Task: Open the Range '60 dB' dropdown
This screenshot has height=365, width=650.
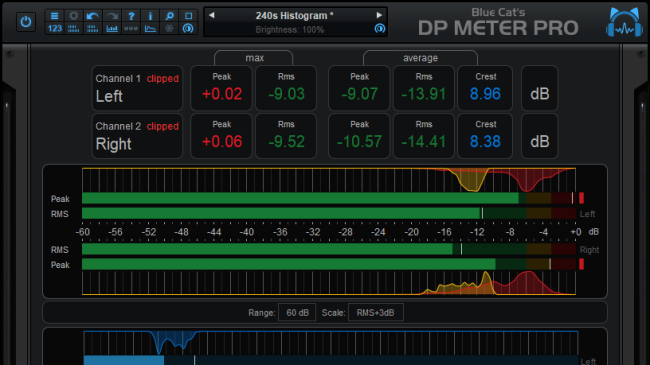Action: coord(297,313)
